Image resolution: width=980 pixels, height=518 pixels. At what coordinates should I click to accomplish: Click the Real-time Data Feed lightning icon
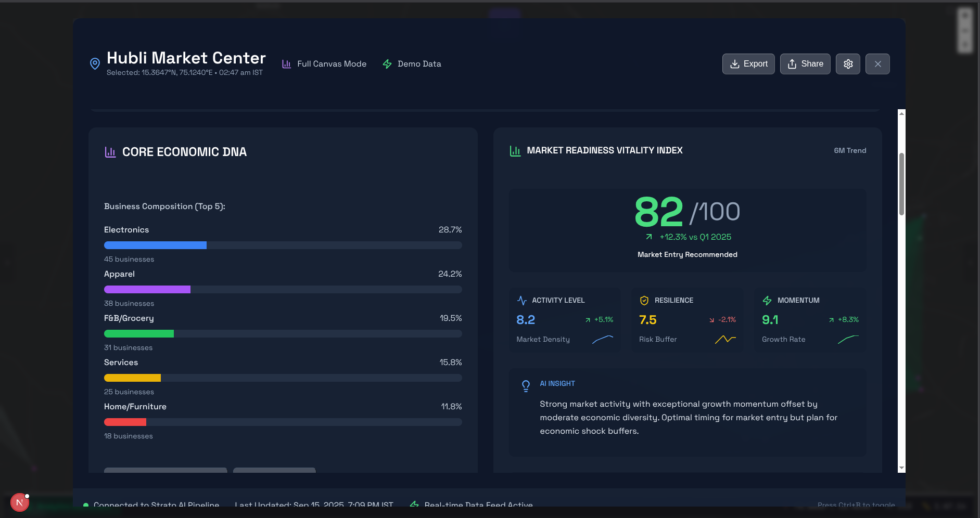415,504
